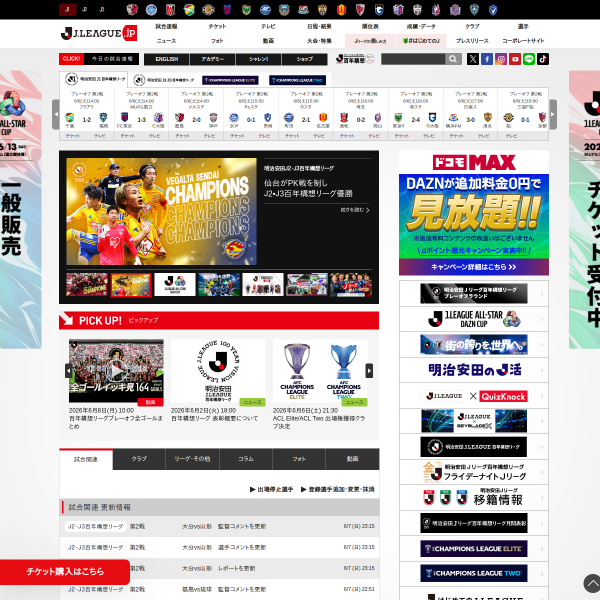600x600 pixels.
Task: Open the Instagram social icon
Action: pyautogui.click(x=501, y=59)
